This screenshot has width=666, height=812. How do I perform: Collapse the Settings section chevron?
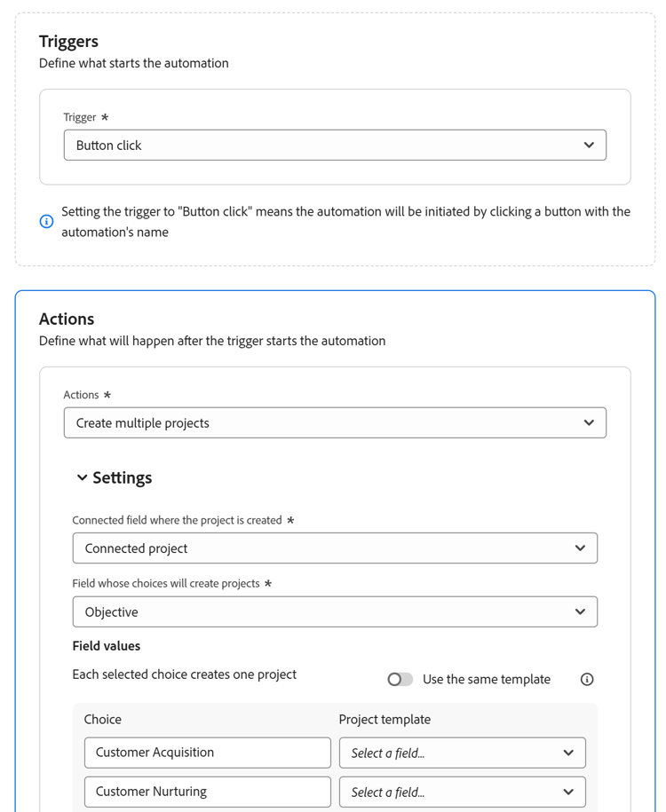coord(82,477)
